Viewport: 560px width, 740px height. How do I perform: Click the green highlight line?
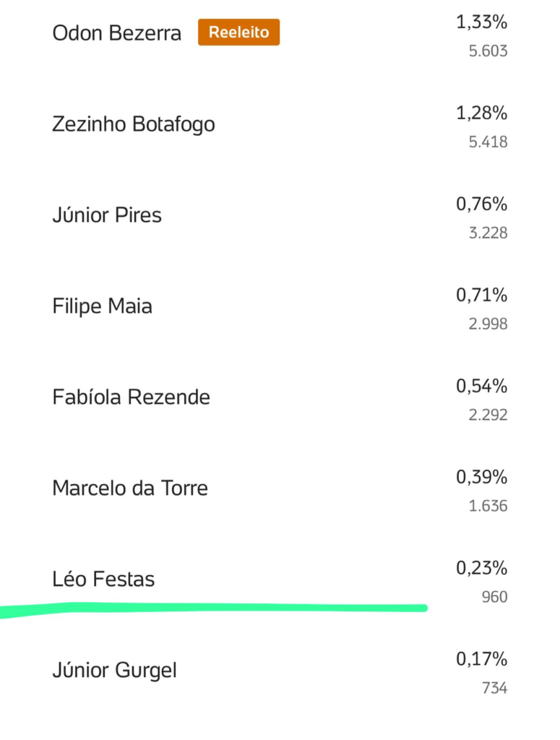click(x=217, y=608)
